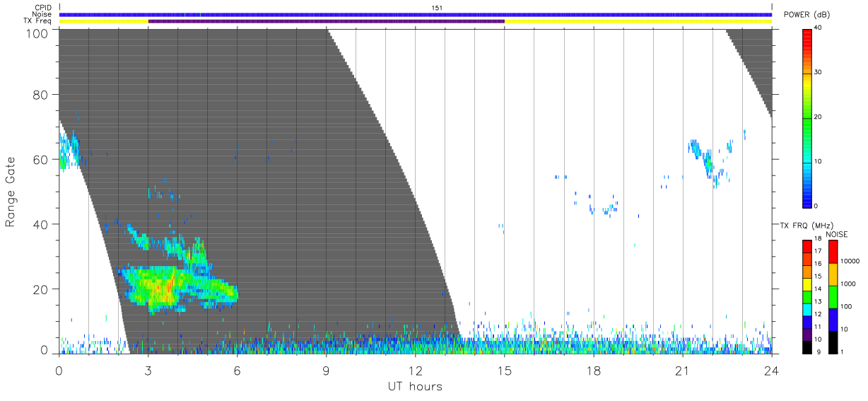Click the black band in NOISE colorbar
The width and height of the screenshot is (868, 401).
(833, 341)
